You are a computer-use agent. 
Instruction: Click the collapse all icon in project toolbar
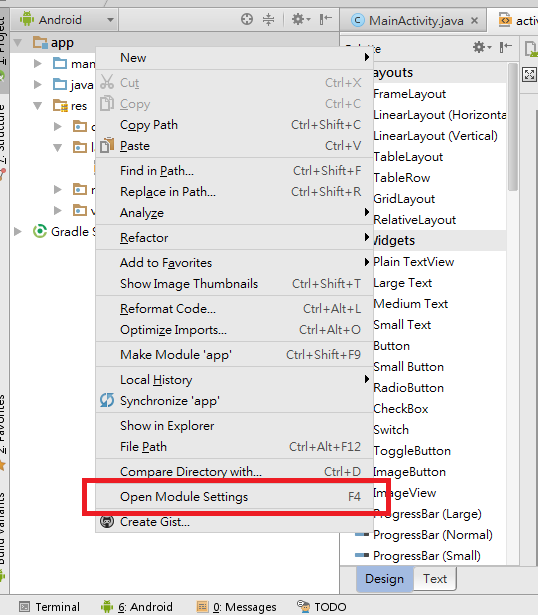[x=268, y=19]
